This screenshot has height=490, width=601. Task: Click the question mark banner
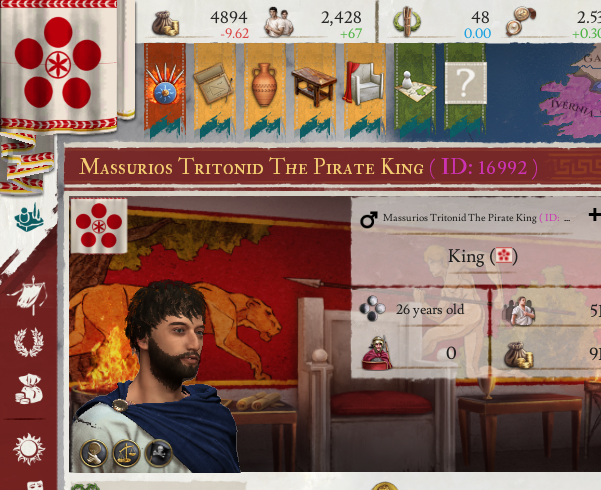[x=465, y=90]
